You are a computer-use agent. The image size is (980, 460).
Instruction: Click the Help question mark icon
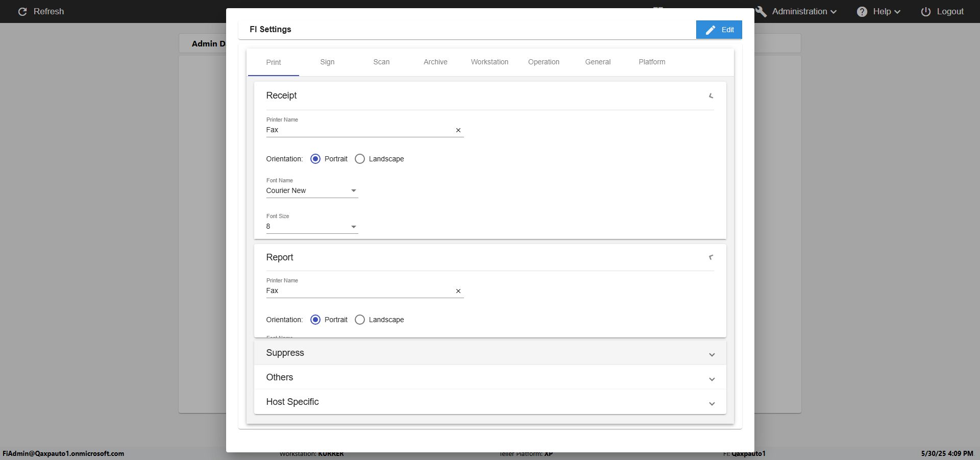tap(862, 12)
